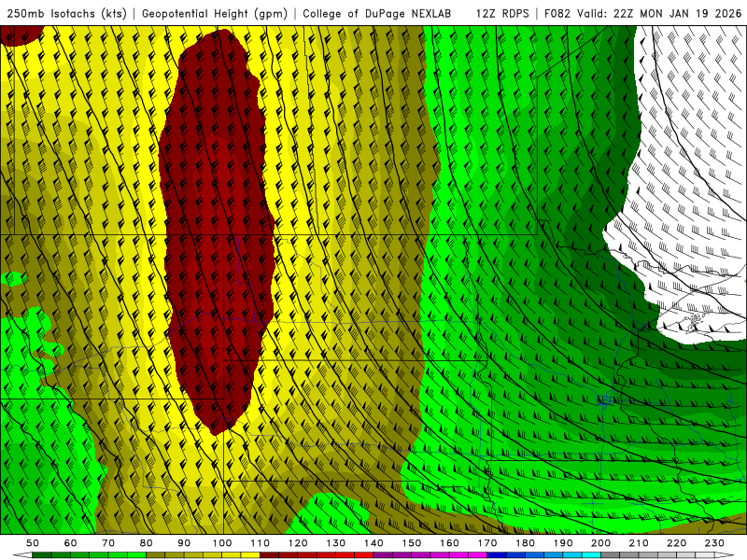Click the 110 value on the color scale
The height and width of the screenshot is (560, 747).
[x=261, y=543]
